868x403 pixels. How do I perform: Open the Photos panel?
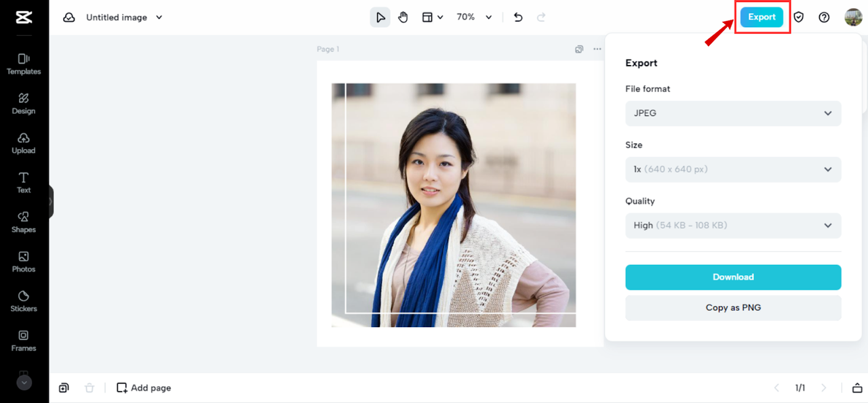[x=24, y=261]
